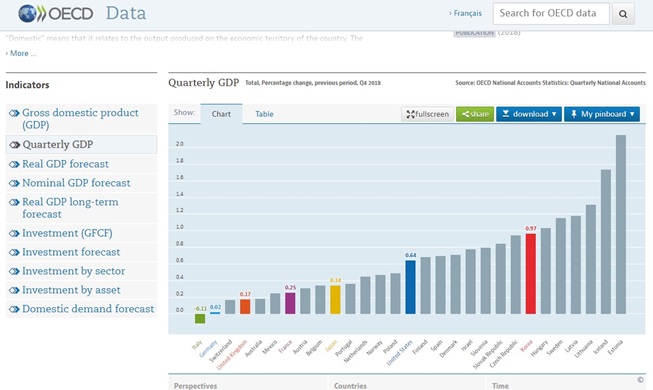Click arrow icon beside Investment by sector
The width and height of the screenshot is (653, 390).
pos(14,272)
